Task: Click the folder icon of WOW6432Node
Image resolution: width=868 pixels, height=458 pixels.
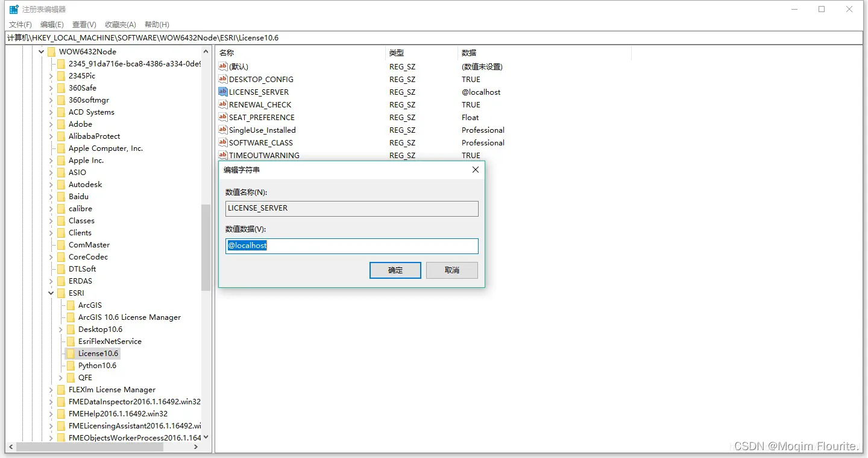Action: coord(51,51)
